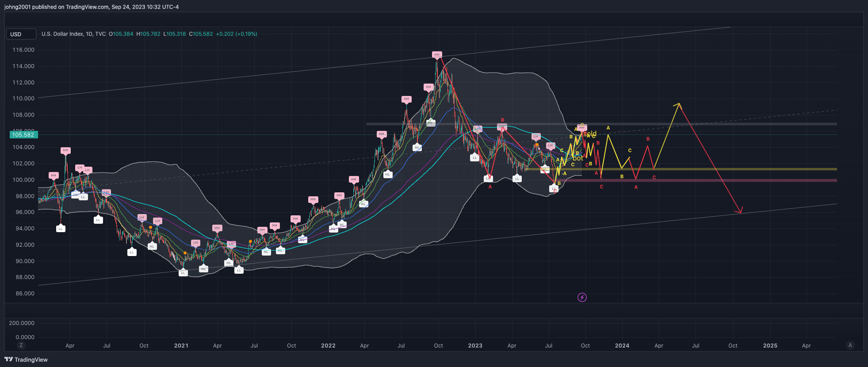Click the 116.000 price axis label
This screenshot has width=868, height=367.
[23, 50]
